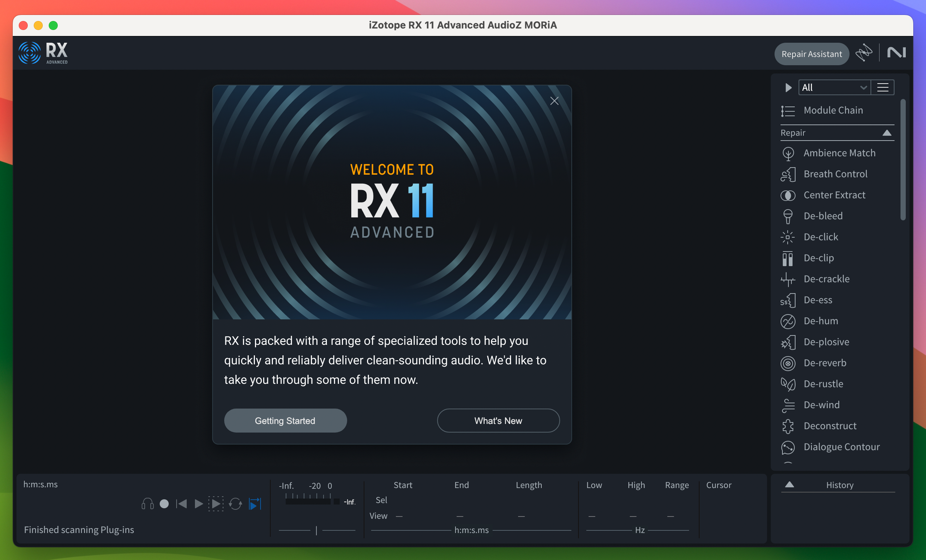Expand the History panel arrow

pos(789,484)
